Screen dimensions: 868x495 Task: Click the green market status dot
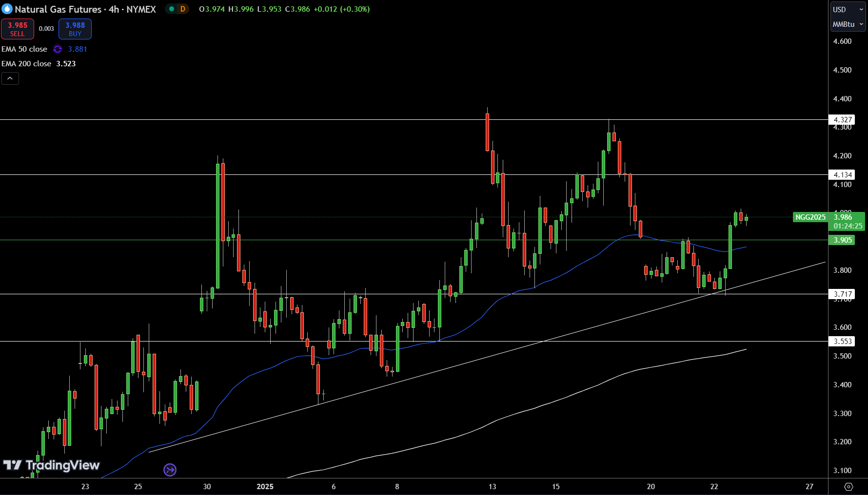[x=172, y=9]
